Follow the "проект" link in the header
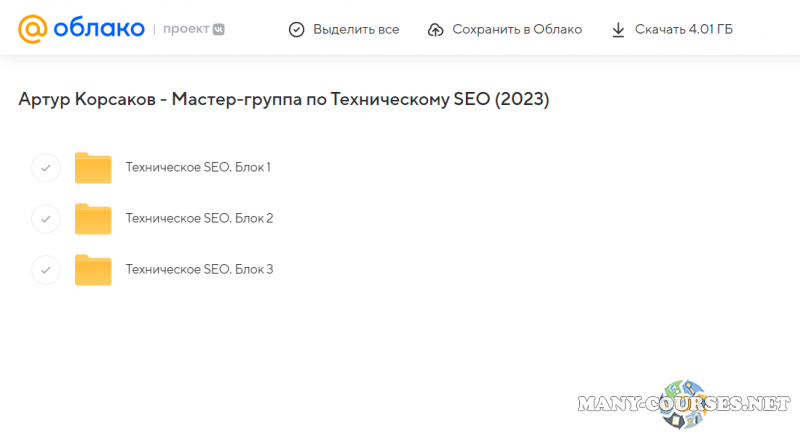Image resolution: width=800 pixels, height=437 pixels. click(185, 30)
